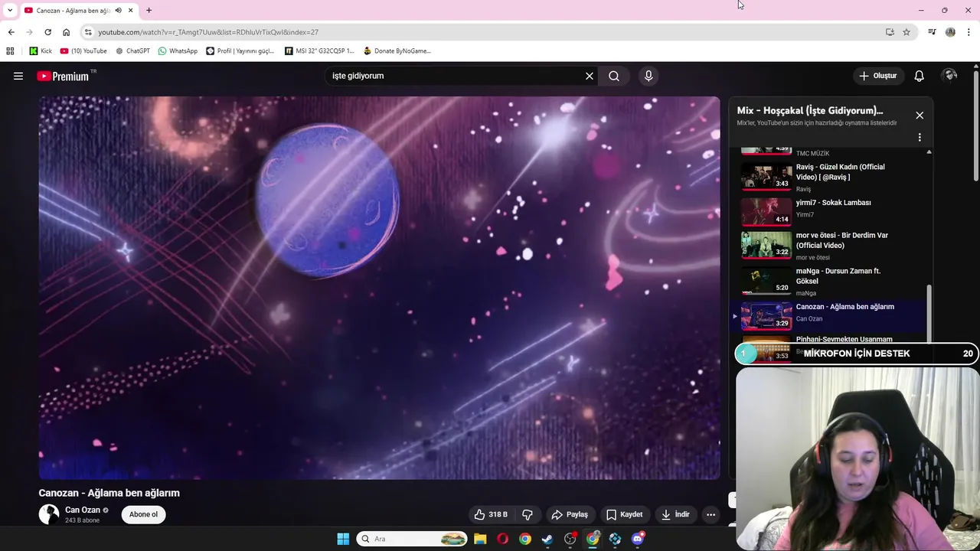Click the youtube.com address bar URL

(x=208, y=32)
